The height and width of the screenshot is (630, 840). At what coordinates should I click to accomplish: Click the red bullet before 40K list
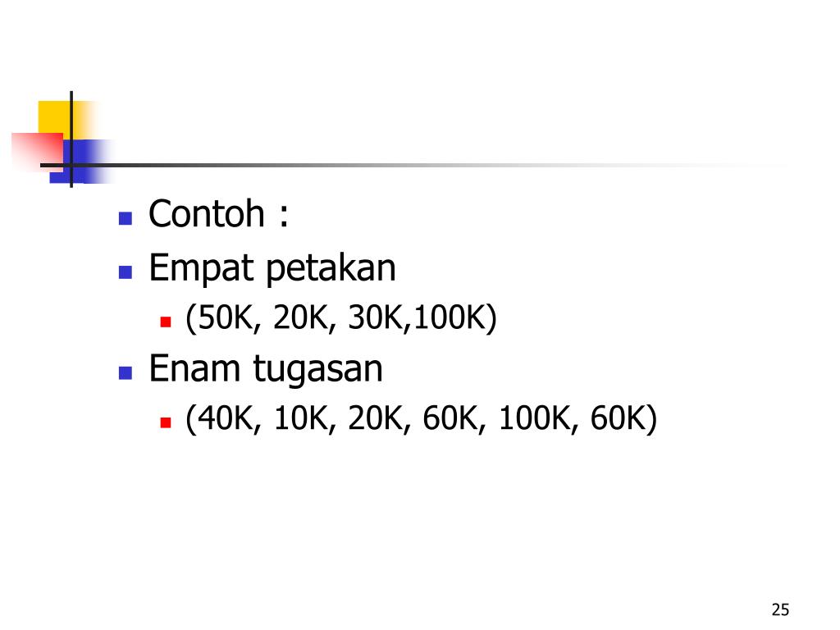pos(166,422)
